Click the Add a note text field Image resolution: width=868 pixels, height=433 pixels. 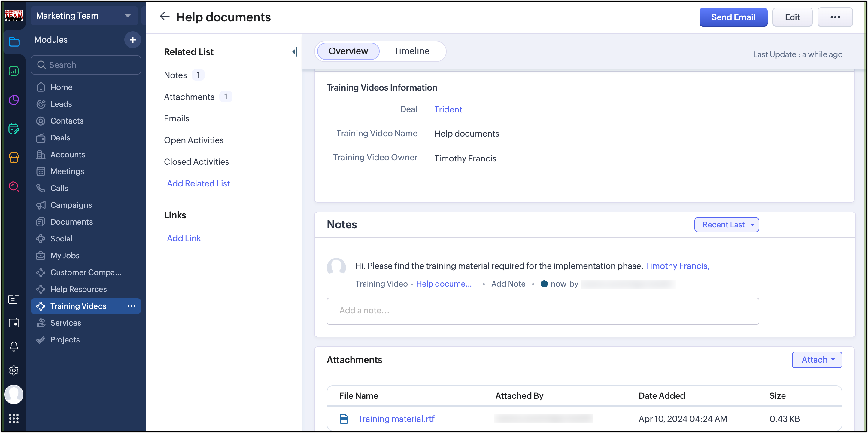[542, 311]
